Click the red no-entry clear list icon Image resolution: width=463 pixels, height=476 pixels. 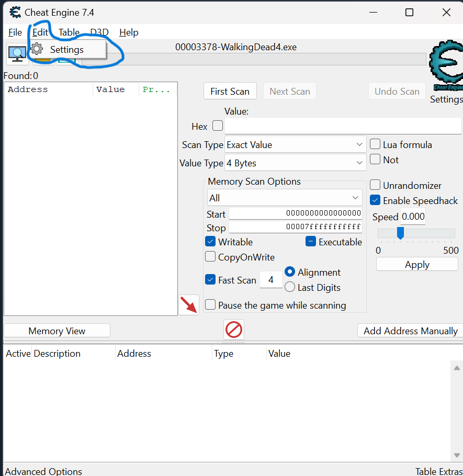(x=234, y=330)
